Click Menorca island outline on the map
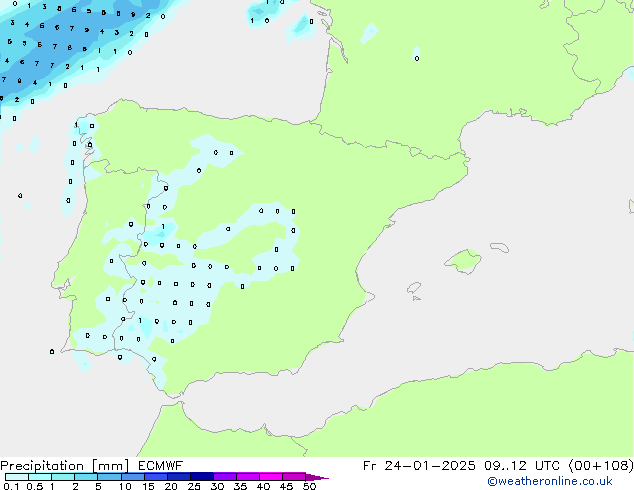The width and height of the screenshot is (634, 490). point(500,247)
